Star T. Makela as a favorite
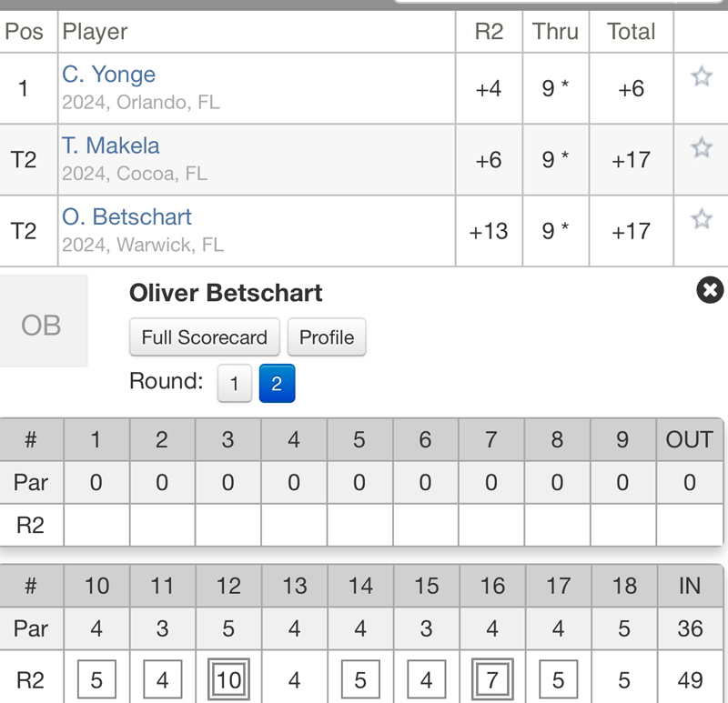728x703 pixels. click(701, 147)
